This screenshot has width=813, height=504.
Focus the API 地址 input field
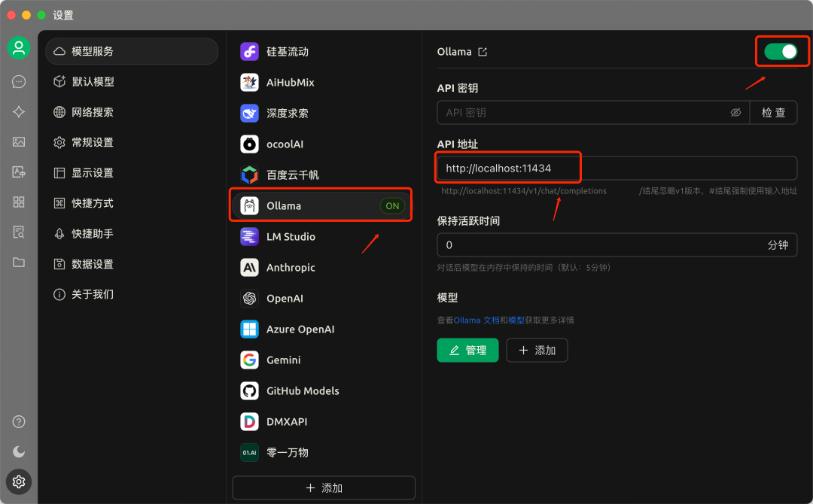tap(617, 169)
